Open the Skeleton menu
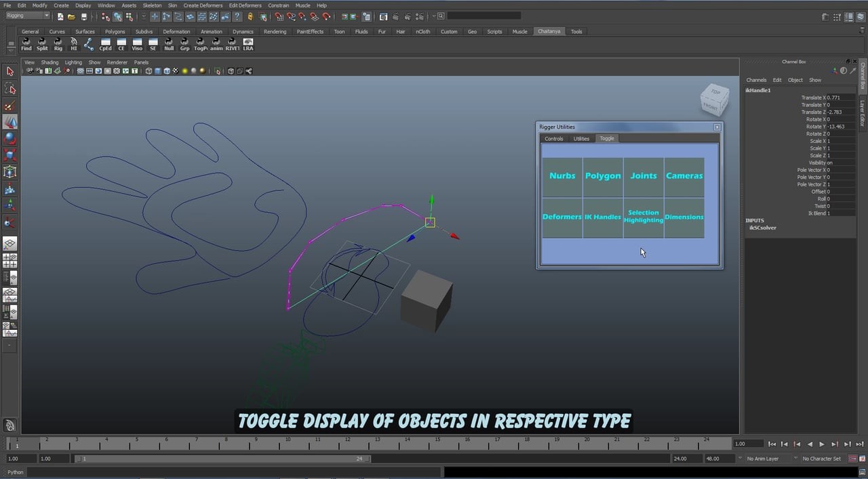Screen dimensions: 868x479 pos(151,5)
